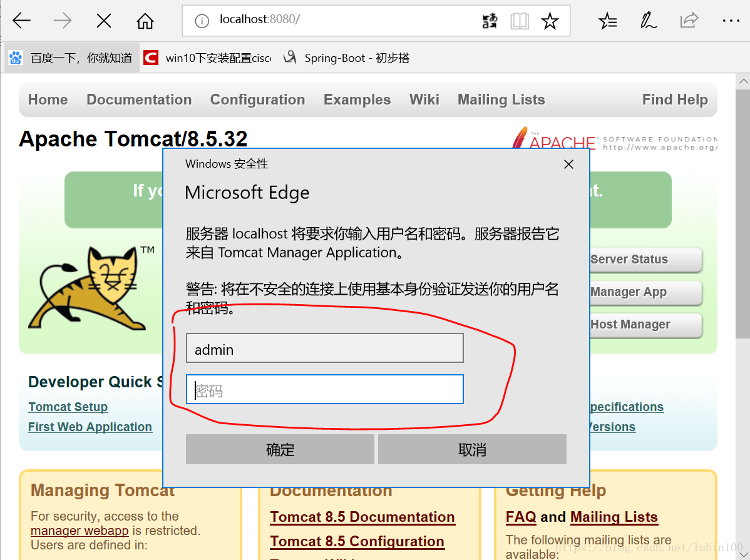Click the Apache Software Foundation logo
Viewport: 750px width, 560px height.
615,138
